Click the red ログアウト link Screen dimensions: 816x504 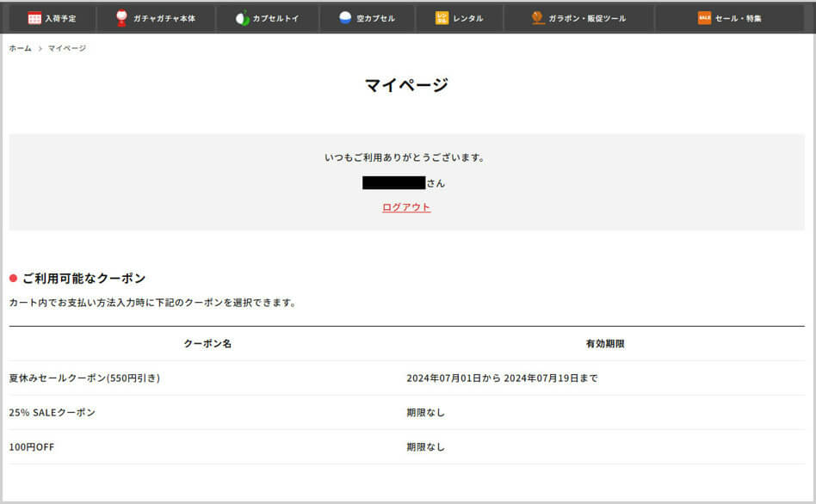pos(406,207)
